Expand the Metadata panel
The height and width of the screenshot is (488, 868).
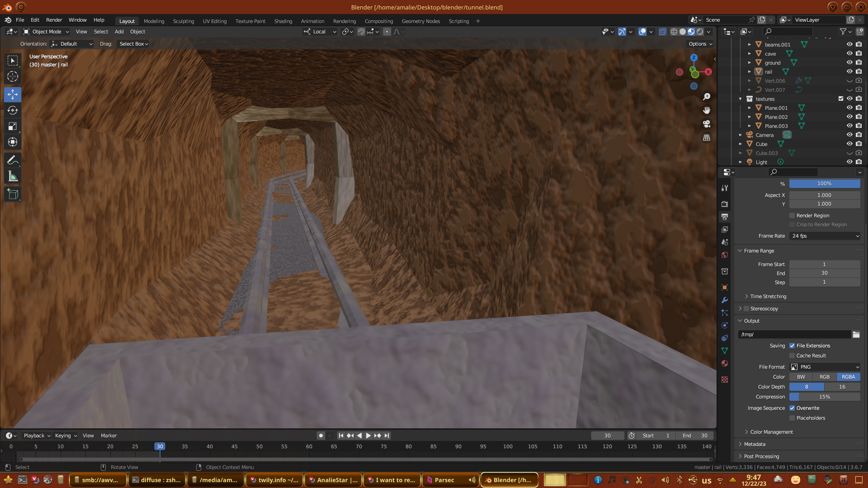pos(755,444)
